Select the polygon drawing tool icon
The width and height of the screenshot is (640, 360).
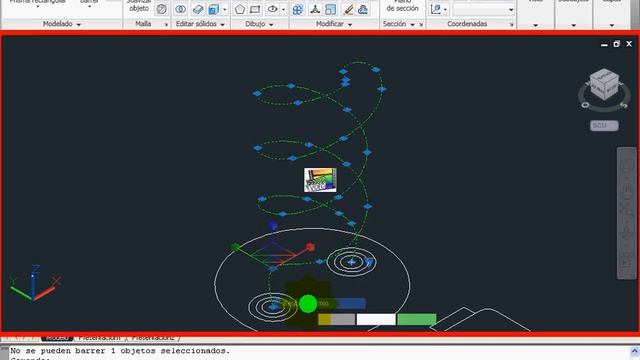coord(240,9)
